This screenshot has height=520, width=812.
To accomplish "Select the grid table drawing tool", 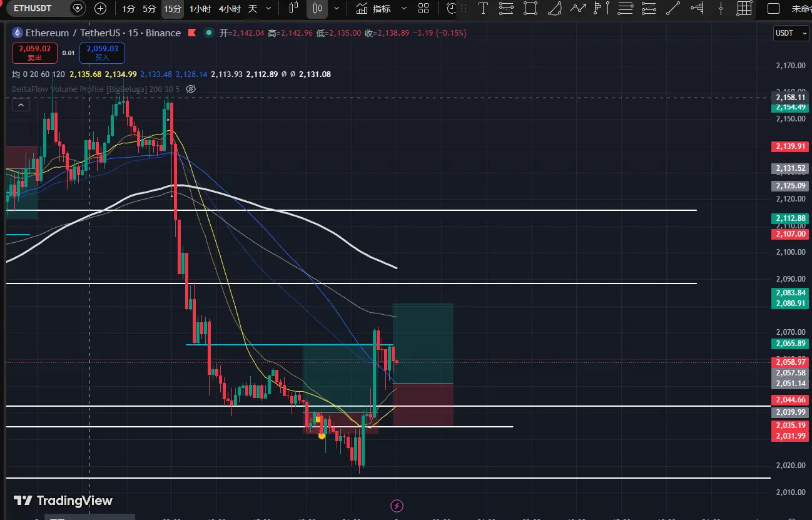I will (x=744, y=8).
